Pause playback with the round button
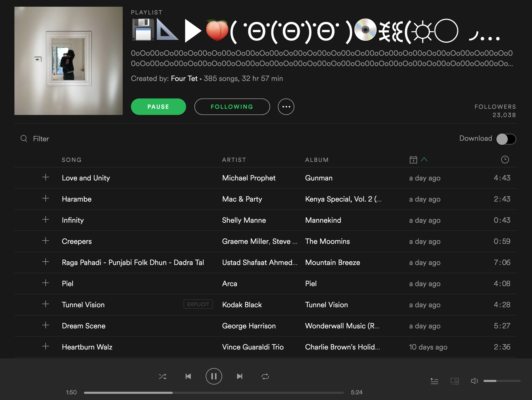Screen dimensions: 532x400 coord(214,376)
